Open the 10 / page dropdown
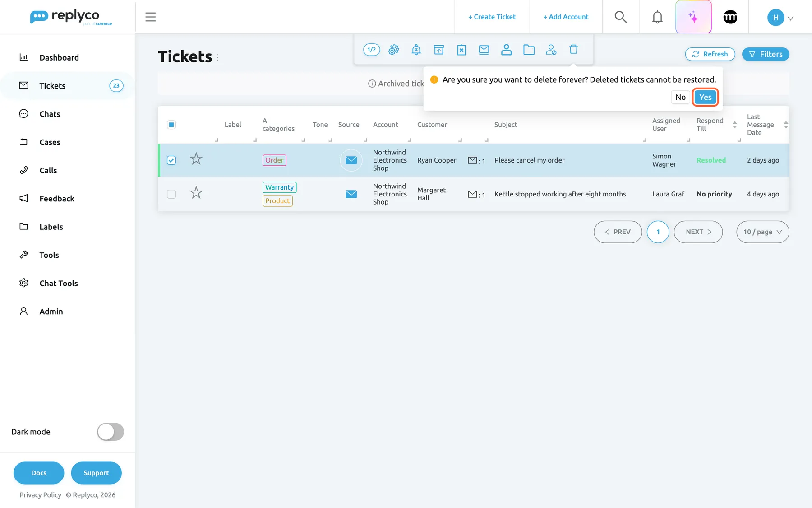 coord(763,232)
